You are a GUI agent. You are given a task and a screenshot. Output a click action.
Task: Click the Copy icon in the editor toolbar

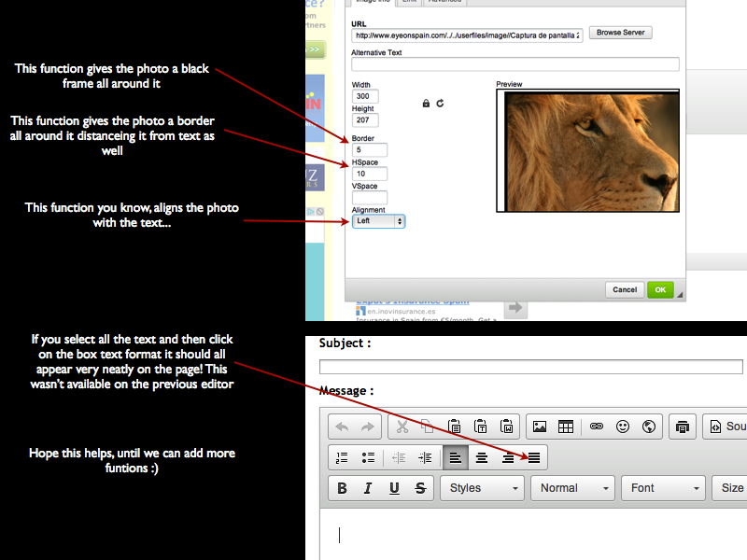coord(428,427)
